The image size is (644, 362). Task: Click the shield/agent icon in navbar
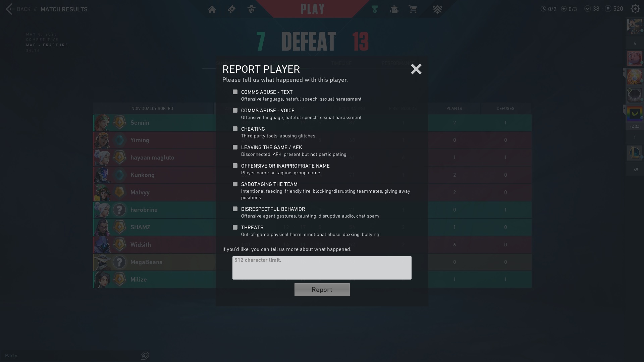(251, 9)
